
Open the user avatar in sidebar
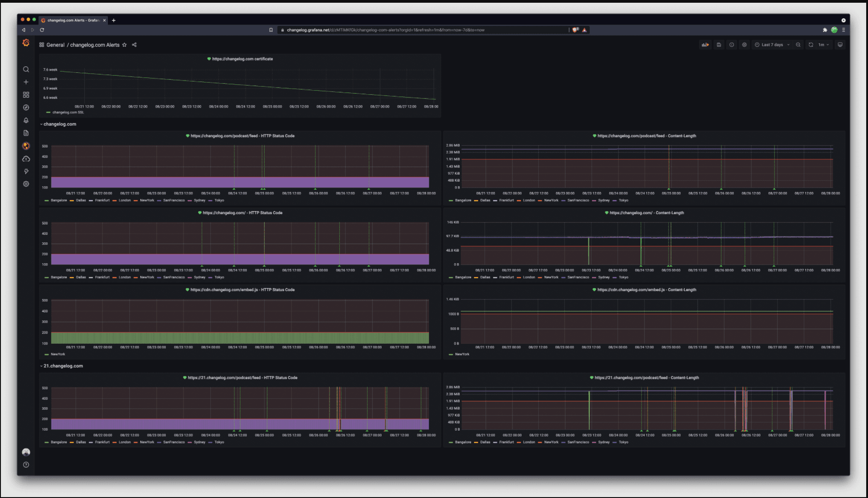coord(26,452)
